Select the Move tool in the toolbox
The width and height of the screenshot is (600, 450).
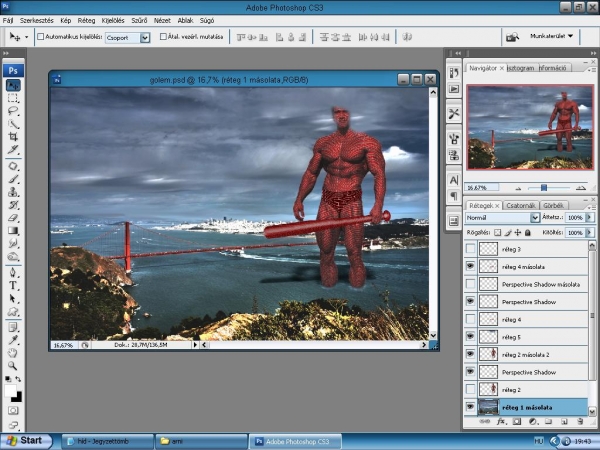[x=13, y=85]
